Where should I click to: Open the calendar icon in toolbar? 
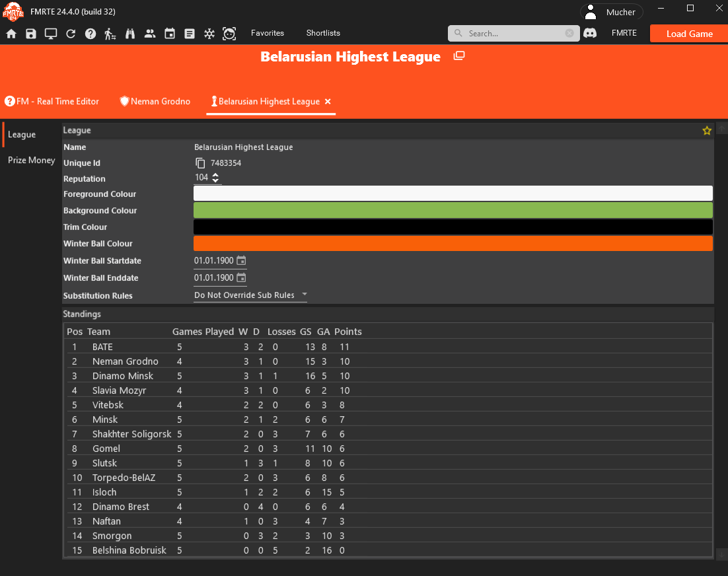(170, 34)
